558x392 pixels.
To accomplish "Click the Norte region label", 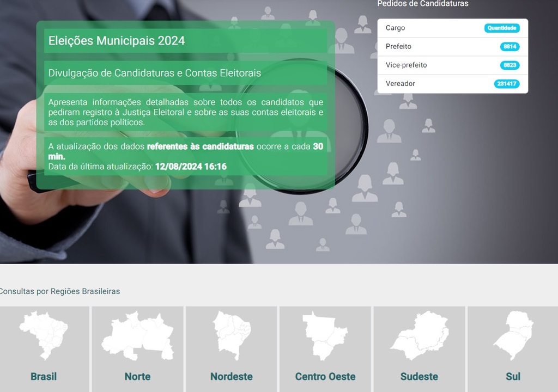I will pos(137,376).
